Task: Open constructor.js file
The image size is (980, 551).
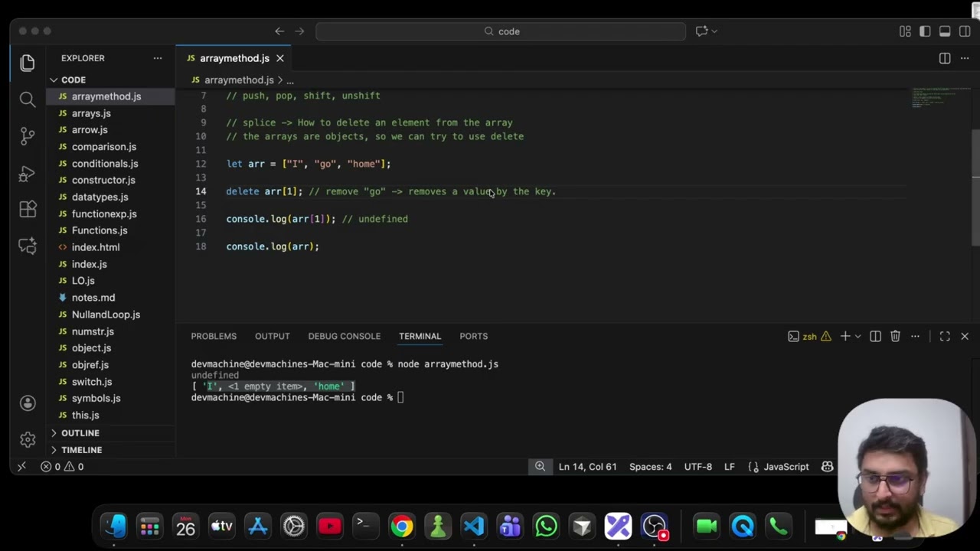Action: (103, 181)
